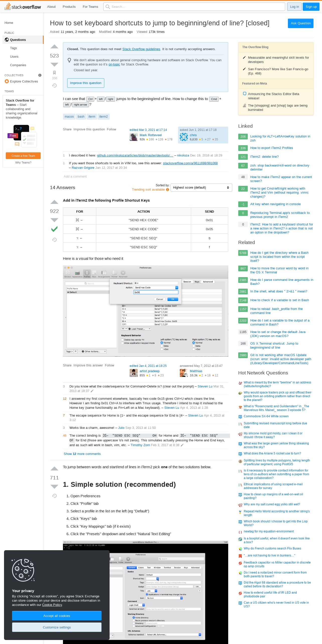The height and width of the screenshot is (644, 322).
Task: Click Matthias avatar image
Action: [184, 373]
